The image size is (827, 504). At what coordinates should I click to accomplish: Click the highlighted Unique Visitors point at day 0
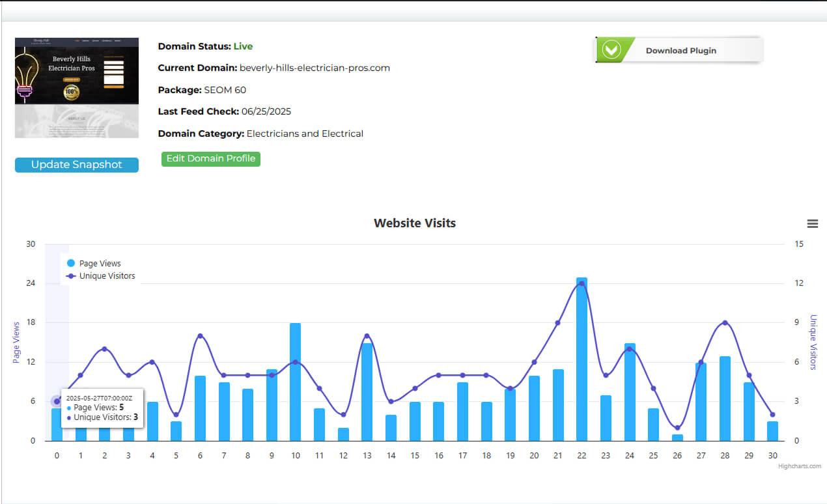[57, 401]
